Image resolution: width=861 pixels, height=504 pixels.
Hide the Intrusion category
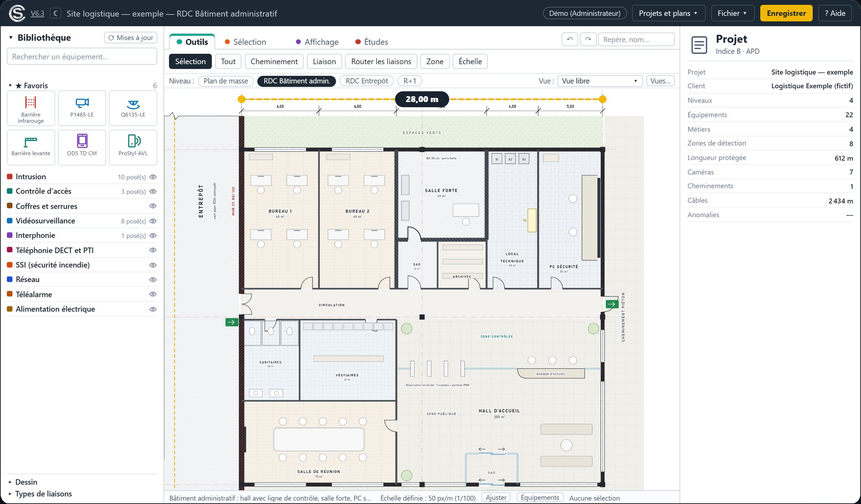(153, 177)
